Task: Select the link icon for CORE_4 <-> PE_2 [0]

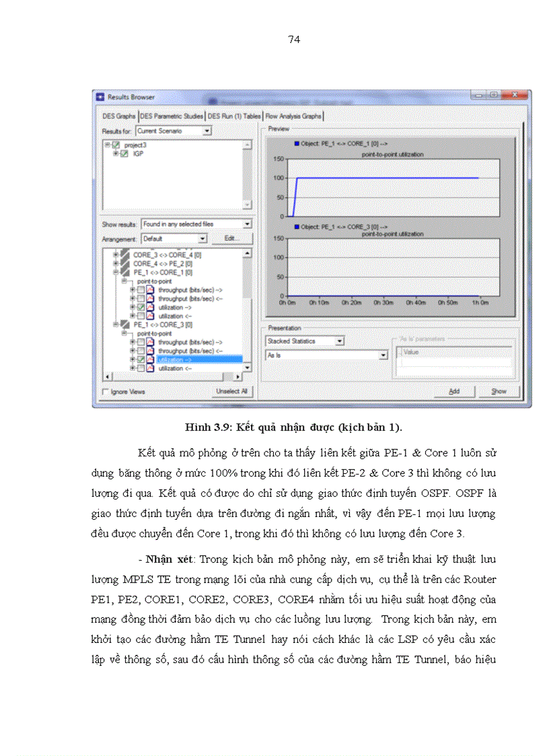Action: coord(124,263)
